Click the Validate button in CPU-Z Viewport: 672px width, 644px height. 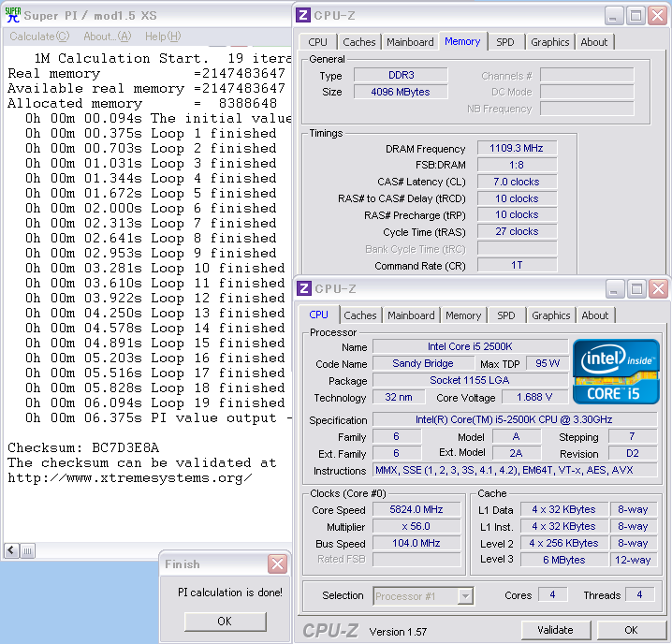tap(555, 630)
